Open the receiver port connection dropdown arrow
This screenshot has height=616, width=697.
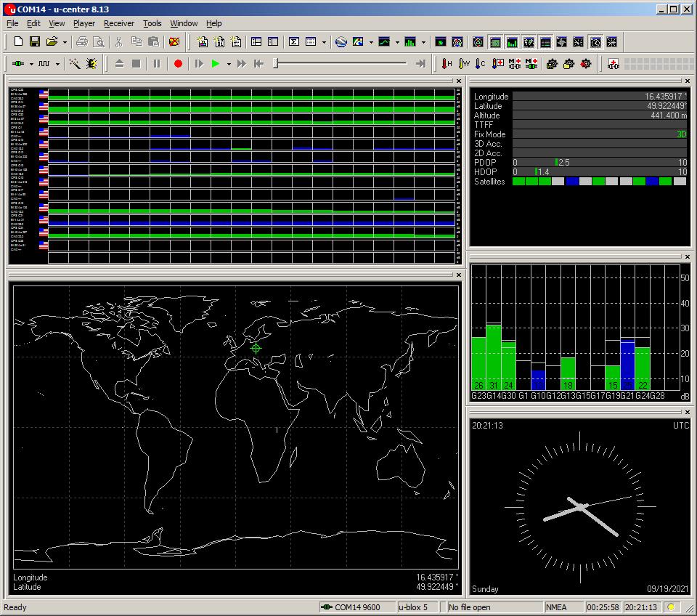click(x=31, y=64)
